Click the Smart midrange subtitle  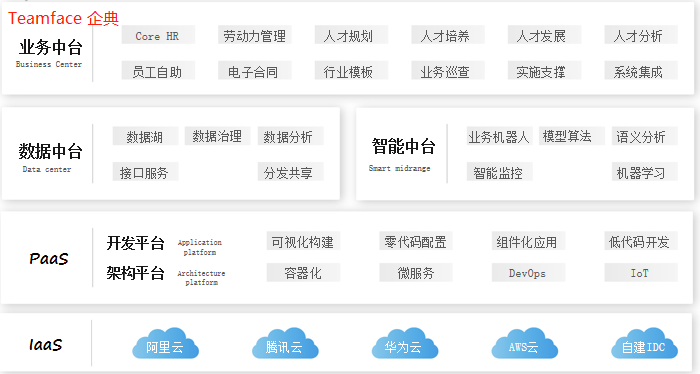click(x=400, y=168)
